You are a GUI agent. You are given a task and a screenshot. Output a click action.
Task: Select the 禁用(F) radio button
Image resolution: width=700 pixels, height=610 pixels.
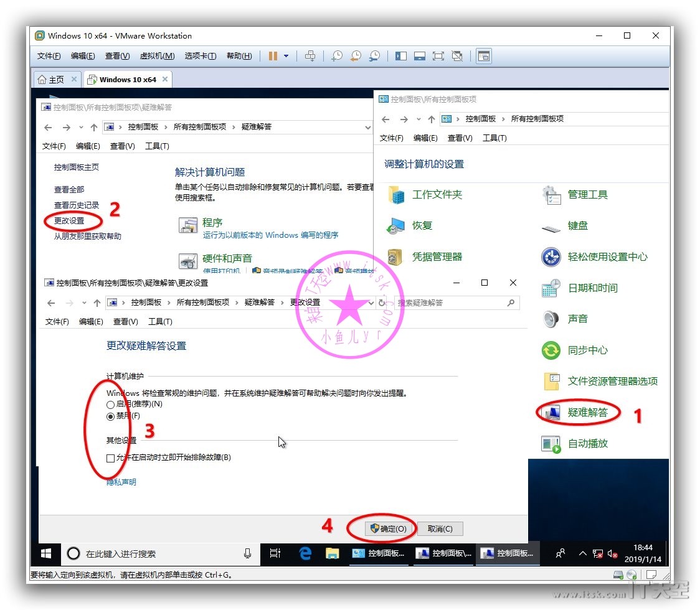pos(110,416)
